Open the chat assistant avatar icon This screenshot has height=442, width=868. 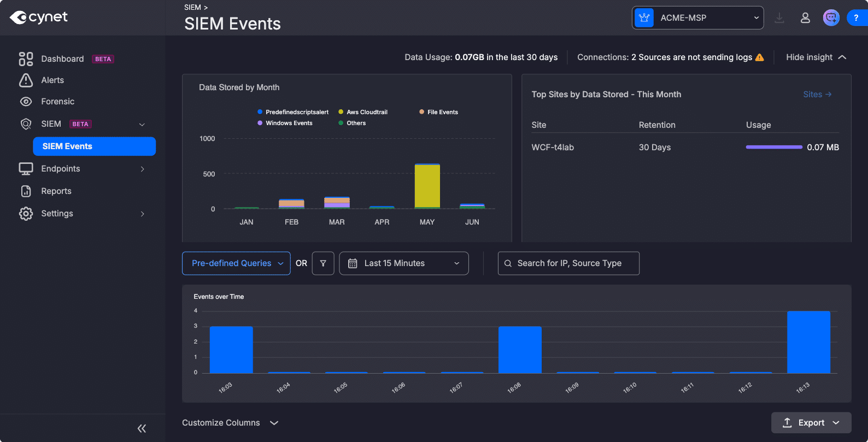coord(831,18)
